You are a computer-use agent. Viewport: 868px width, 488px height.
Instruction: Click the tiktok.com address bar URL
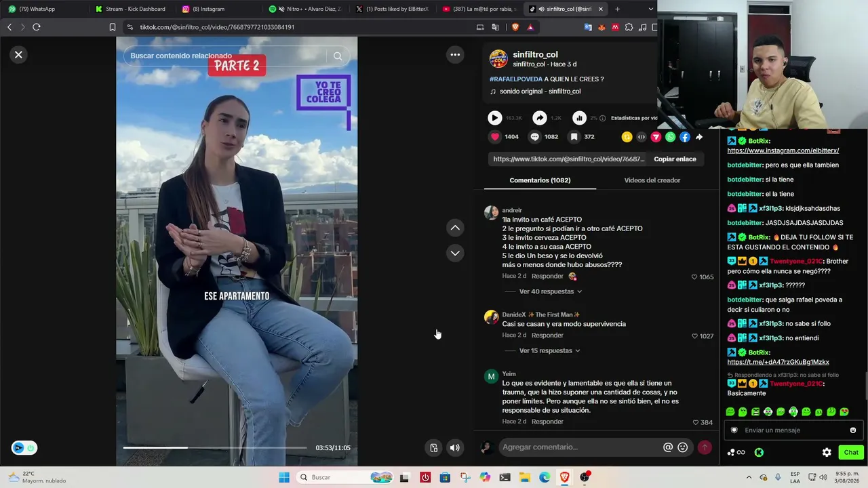point(217,27)
